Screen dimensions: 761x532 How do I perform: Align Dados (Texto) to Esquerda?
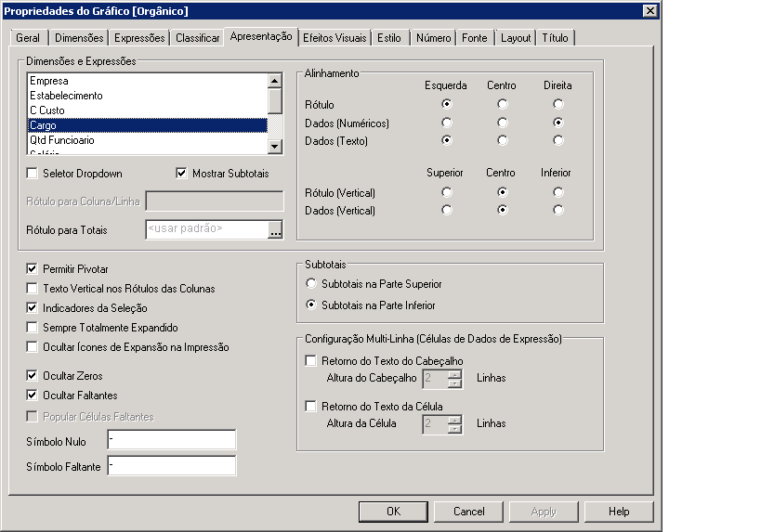[447, 140]
